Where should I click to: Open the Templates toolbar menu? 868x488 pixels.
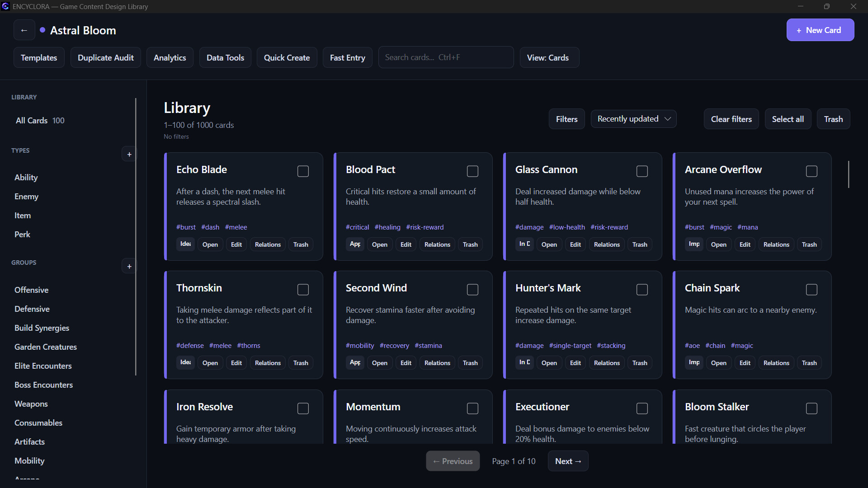(x=39, y=57)
